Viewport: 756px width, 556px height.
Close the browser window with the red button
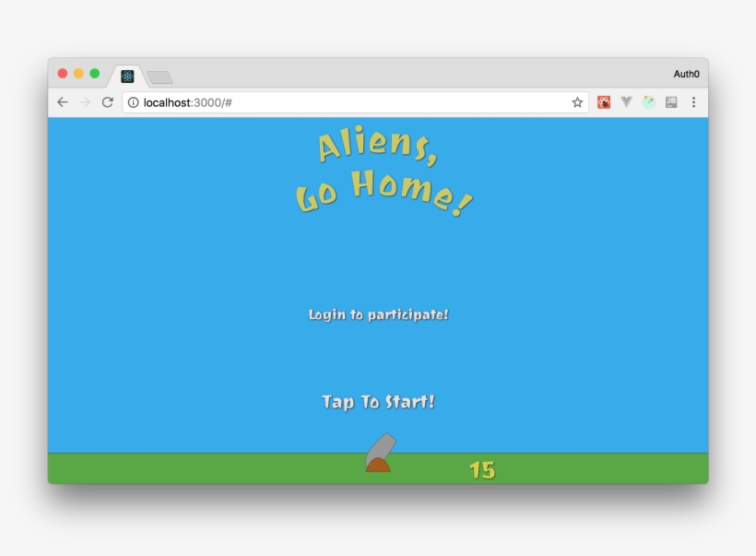[x=63, y=73]
